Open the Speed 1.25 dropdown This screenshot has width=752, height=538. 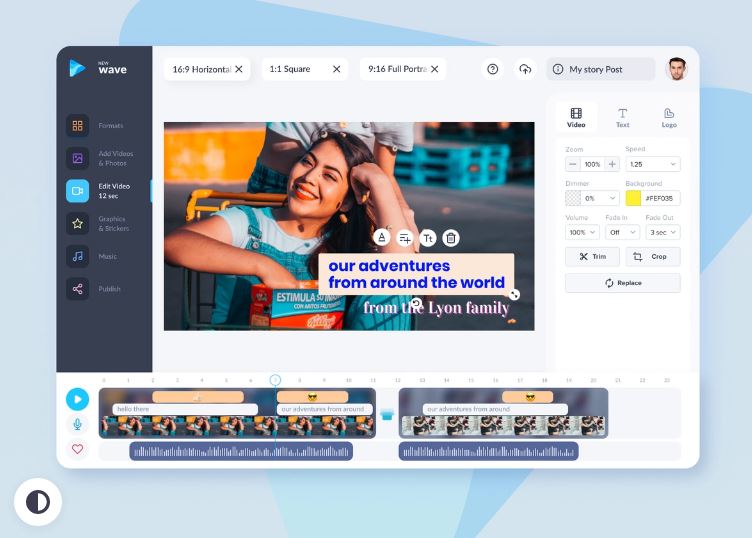click(653, 164)
